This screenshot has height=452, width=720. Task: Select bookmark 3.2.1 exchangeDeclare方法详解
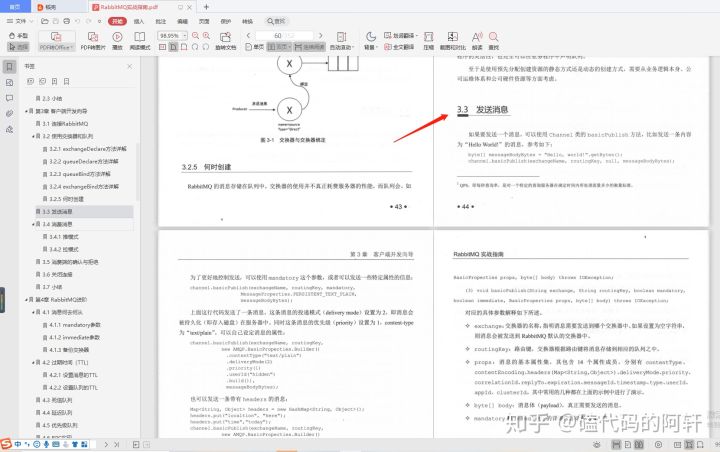(x=88, y=149)
